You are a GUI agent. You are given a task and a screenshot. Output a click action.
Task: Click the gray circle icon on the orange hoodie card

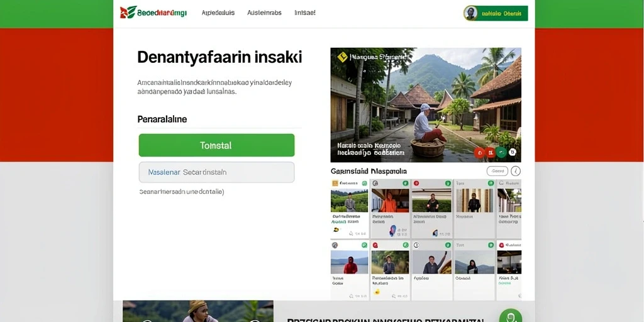(x=375, y=183)
